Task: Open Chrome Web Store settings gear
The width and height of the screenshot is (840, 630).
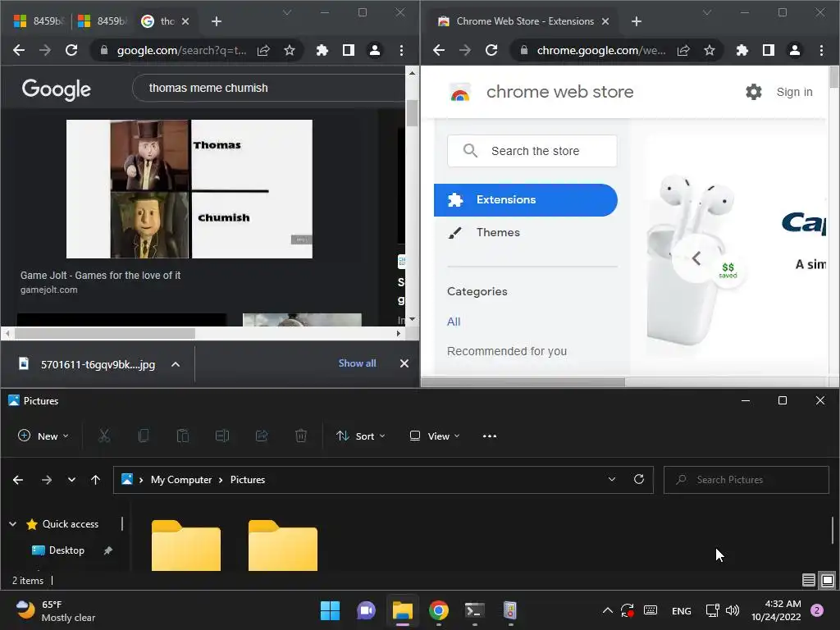Action: point(754,92)
